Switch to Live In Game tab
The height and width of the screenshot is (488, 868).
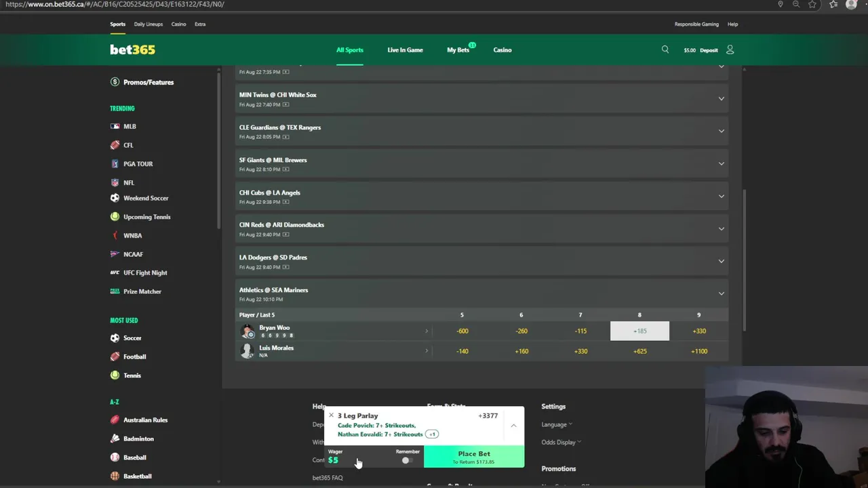click(405, 49)
